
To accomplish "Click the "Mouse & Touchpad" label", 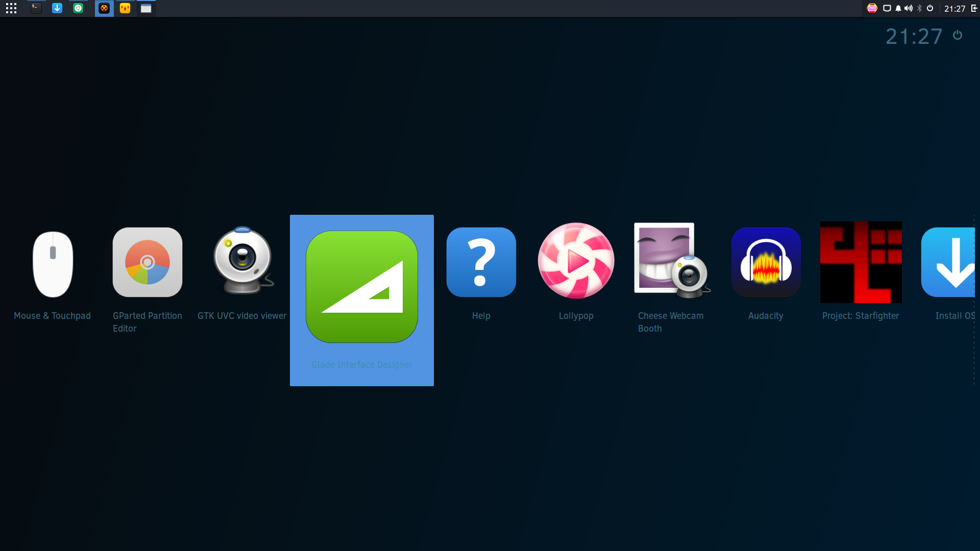I will pyautogui.click(x=52, y=316).
